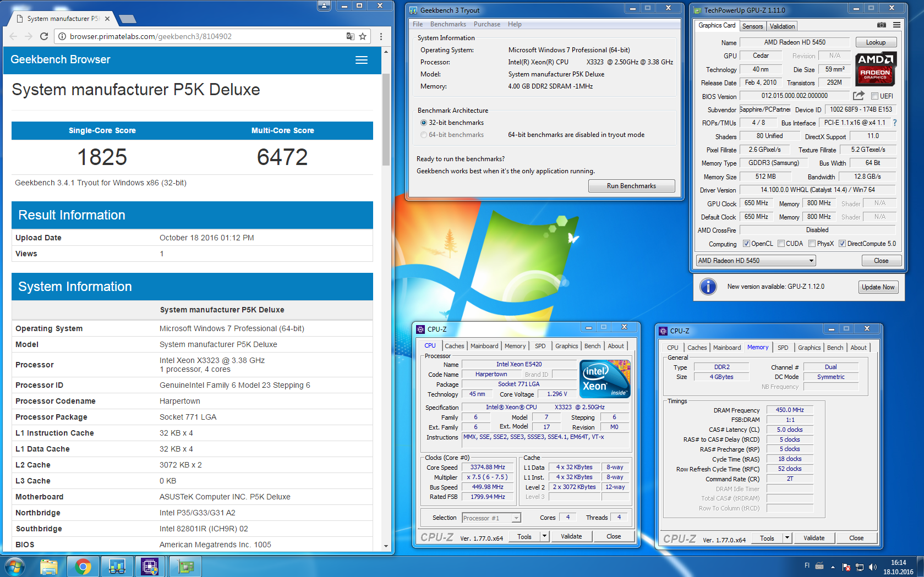The width and height of the screenshot is (924, 577).
Task: Open the Geekbench Purchase menu
Action: [x=487, y=24]
